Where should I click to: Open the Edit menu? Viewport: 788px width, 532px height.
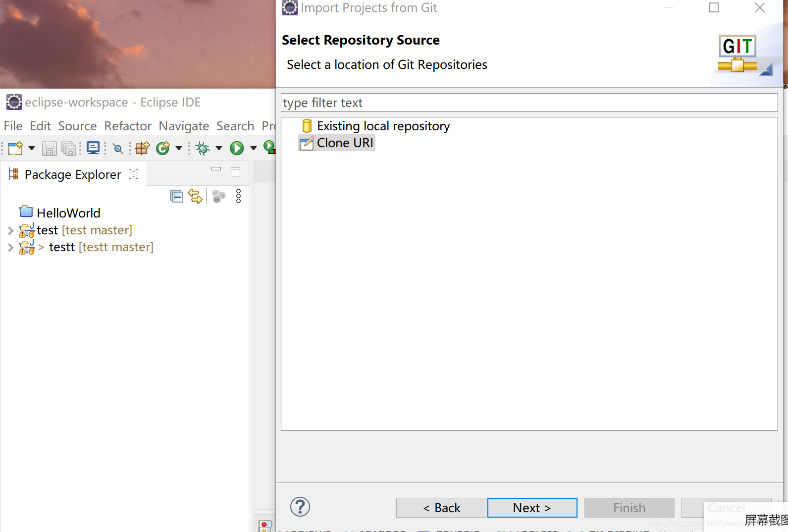tap(40, 126)
